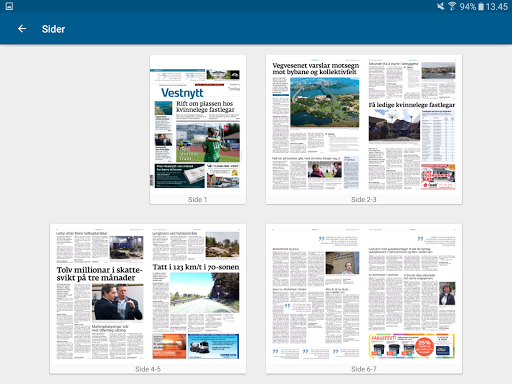Image resolution: width=512 pixels, height=384 pixels.
Task: Open the Side 1 front page thumbnail
Action: 198,129
